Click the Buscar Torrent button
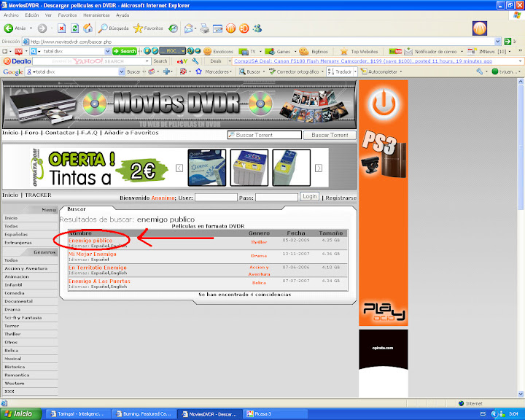525x420 pixels. [330, 135]
